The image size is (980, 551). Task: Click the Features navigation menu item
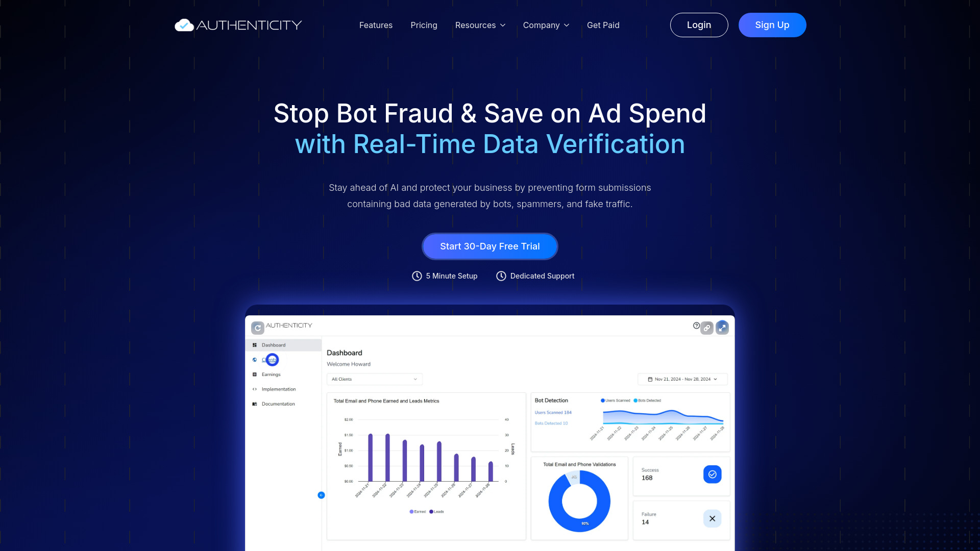(x=376, y=25)
